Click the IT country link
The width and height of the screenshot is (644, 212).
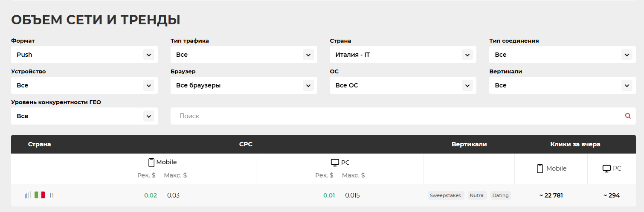pos(52,195)
